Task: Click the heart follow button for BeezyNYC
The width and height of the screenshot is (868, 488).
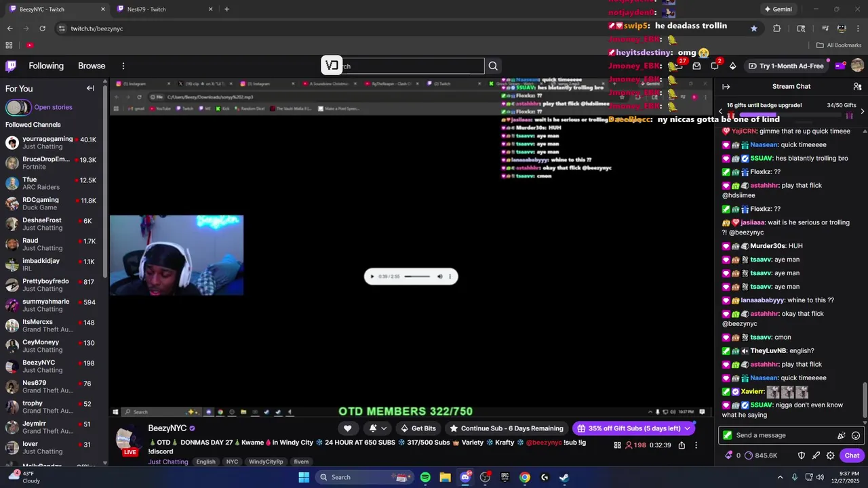Action: click(x=347, y=428)
